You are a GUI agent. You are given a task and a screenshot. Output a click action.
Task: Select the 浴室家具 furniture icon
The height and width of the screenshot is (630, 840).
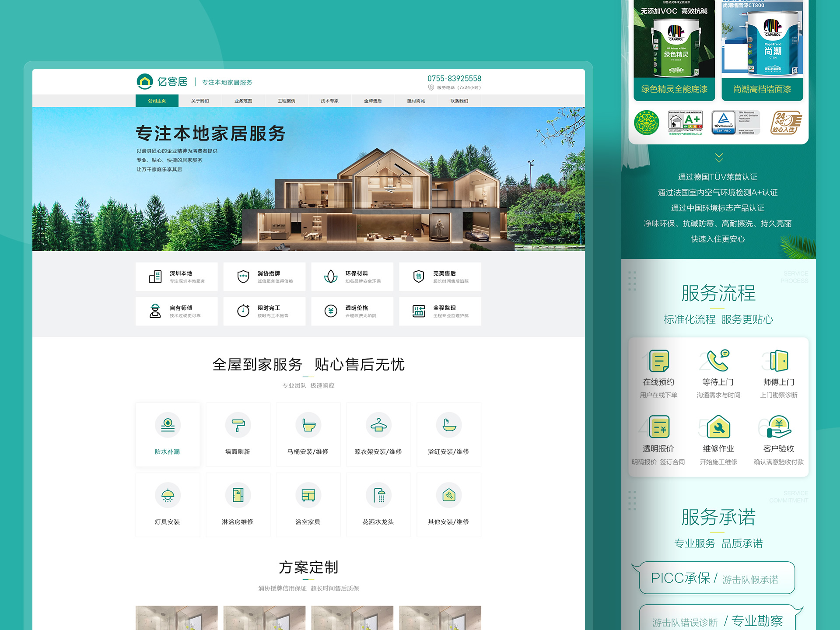point(308,495)
